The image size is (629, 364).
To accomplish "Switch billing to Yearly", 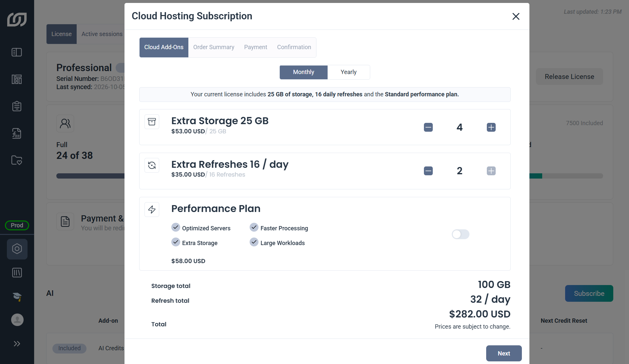I will (x=349, y=72).
